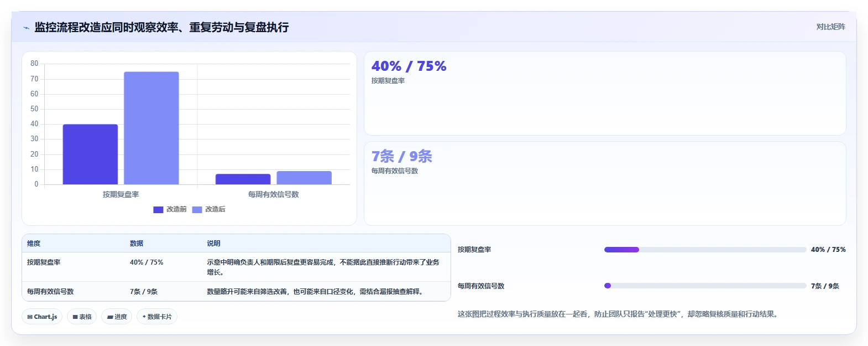868x346 pixels.
Task: Click the 每周有效信号数 progress row label
Action: pyautogui.click(x=481, y=286)
